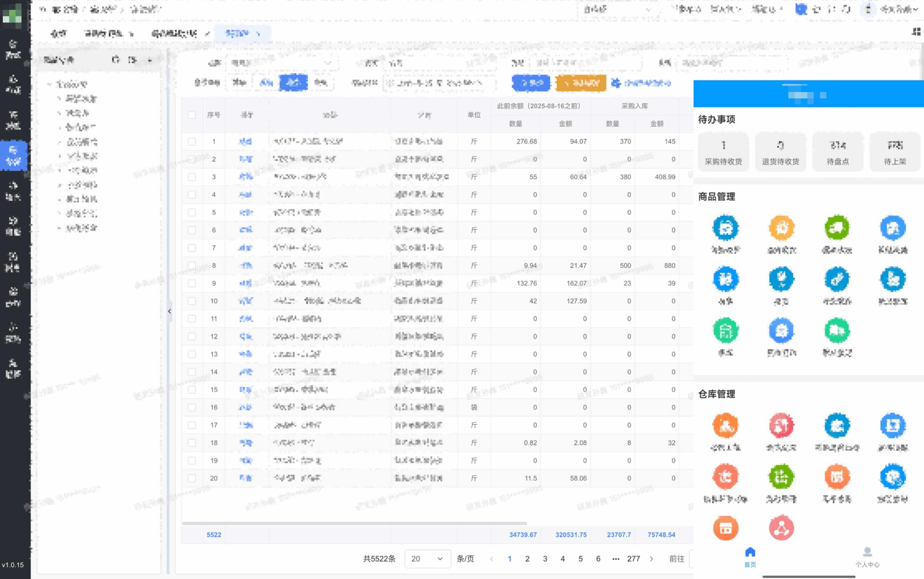Click the cell value 162.07

577,284
